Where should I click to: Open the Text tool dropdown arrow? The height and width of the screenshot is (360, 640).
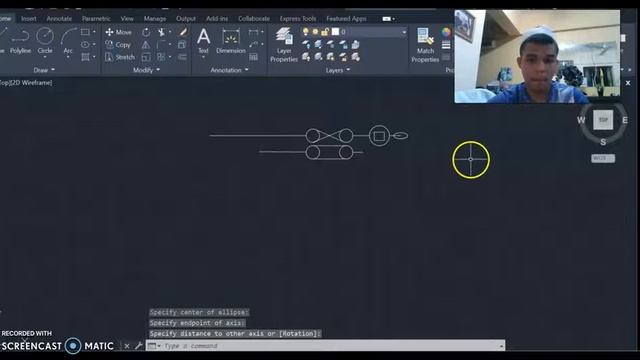coord(203,57)
